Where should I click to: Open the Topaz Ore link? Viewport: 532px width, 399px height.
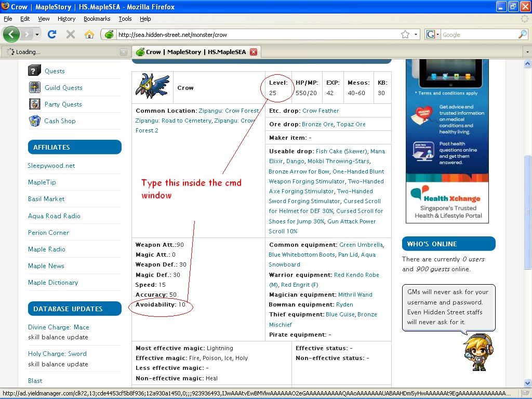coord(351,124)
